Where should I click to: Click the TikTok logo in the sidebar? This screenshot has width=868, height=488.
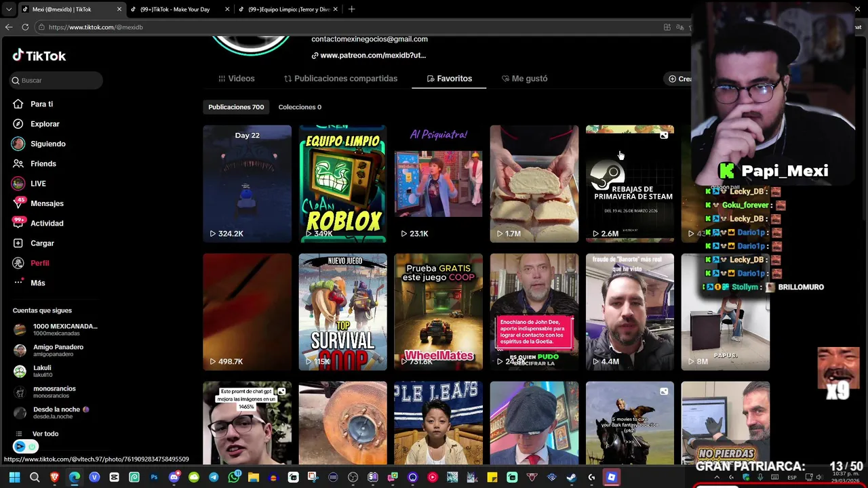click(39, 56)
